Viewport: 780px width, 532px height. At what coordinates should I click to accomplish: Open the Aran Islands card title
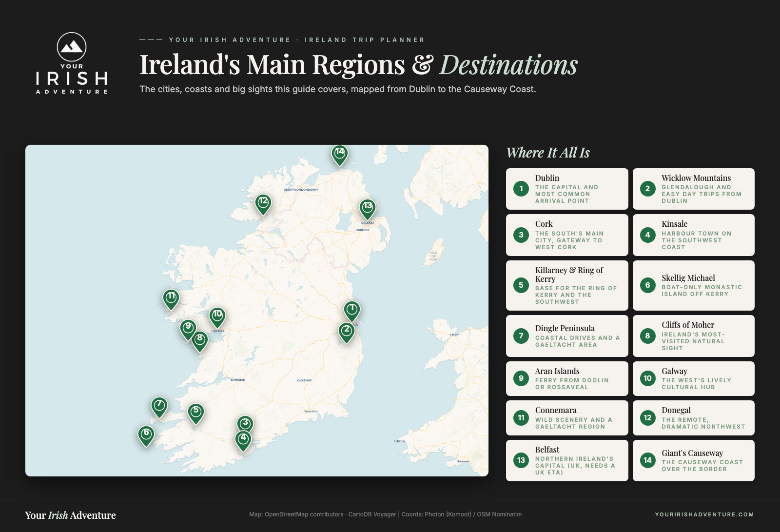coord(557,371)
